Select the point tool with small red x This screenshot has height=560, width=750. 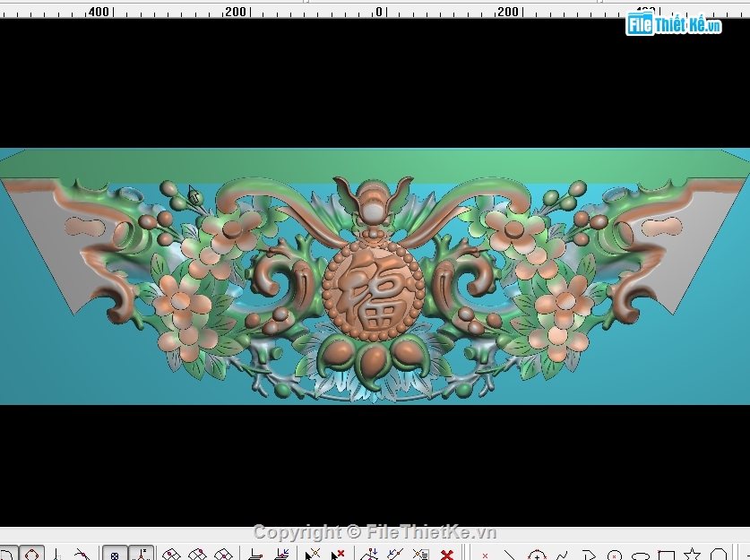pyautogui.click(x=485, y=556)
